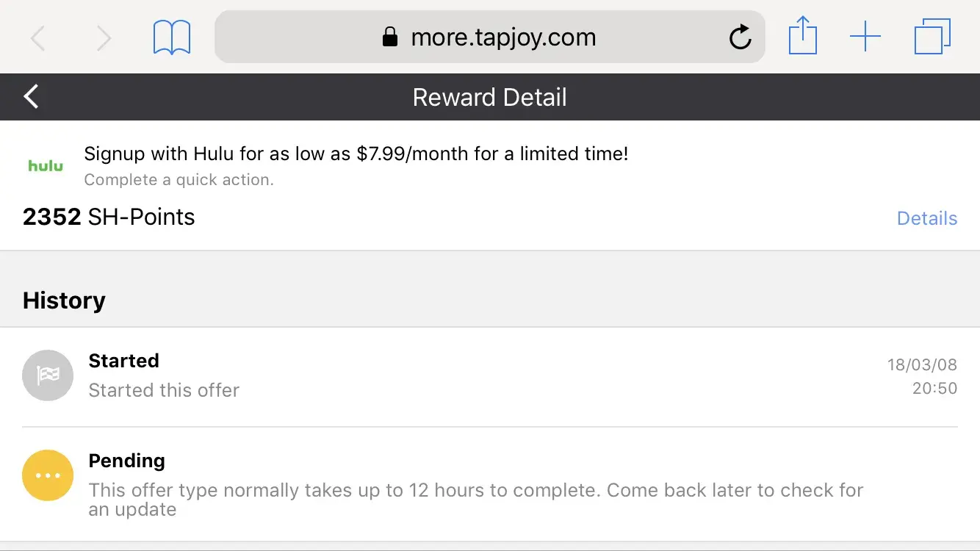Tap Safari's forward navigation arrow
Image resolution: width=980 pixels, height=551 pixels.
click(x=104, y=38)
